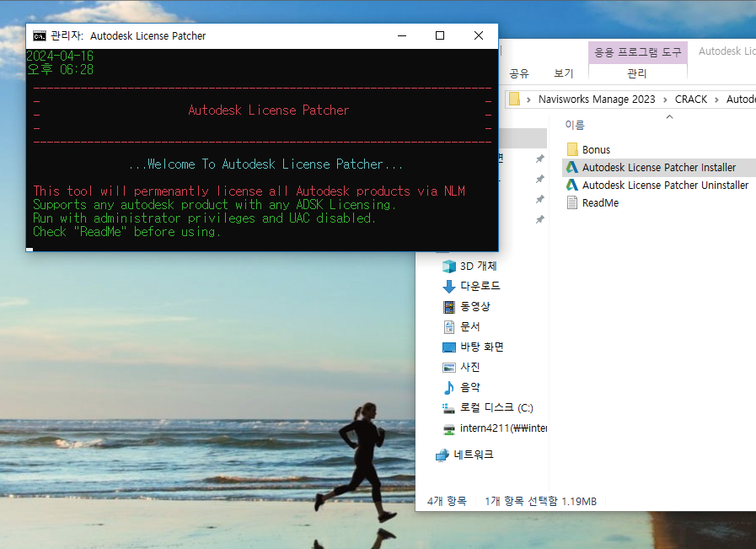
Task: Select Autodesk License Patcher Installer file name
Action: point(659,168)
